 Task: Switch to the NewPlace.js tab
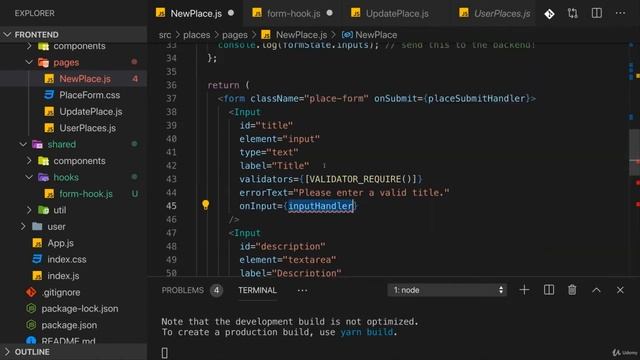click(196, 13)
